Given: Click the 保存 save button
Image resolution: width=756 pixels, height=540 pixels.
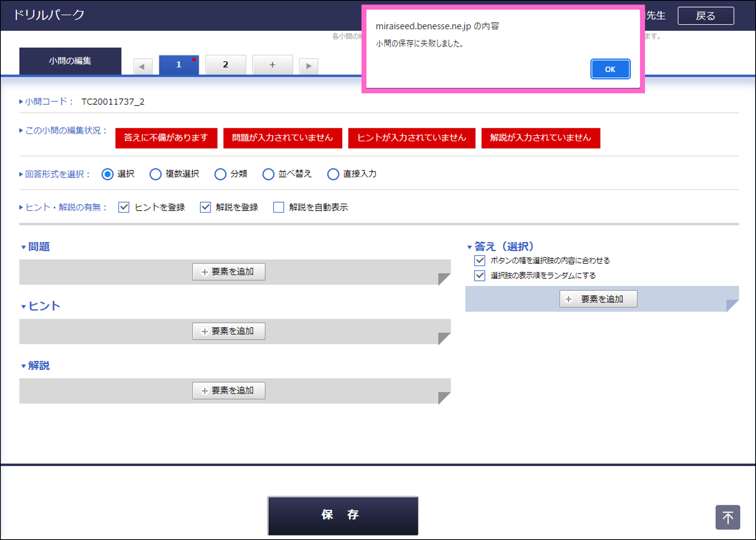Looking at the screenshot, I should click(342, 515).
